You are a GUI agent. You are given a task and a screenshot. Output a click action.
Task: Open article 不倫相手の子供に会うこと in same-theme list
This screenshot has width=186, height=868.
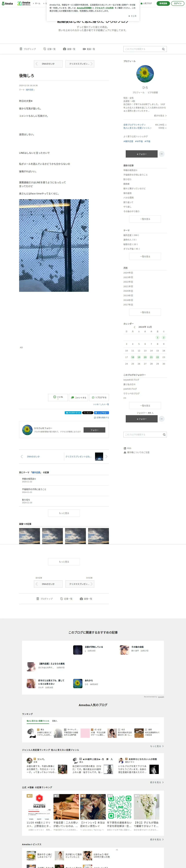click(x=34, y=489)
